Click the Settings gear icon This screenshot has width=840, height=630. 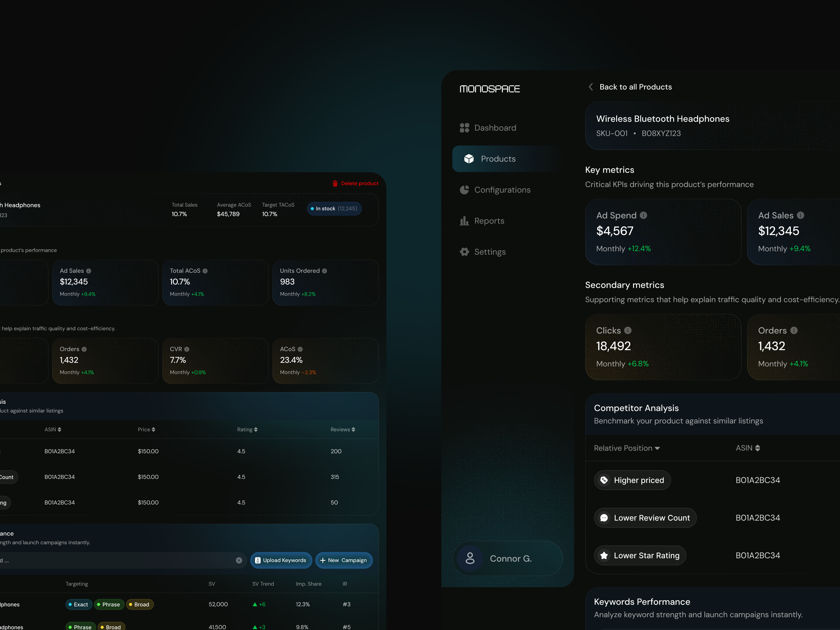[x=464, y=252]
